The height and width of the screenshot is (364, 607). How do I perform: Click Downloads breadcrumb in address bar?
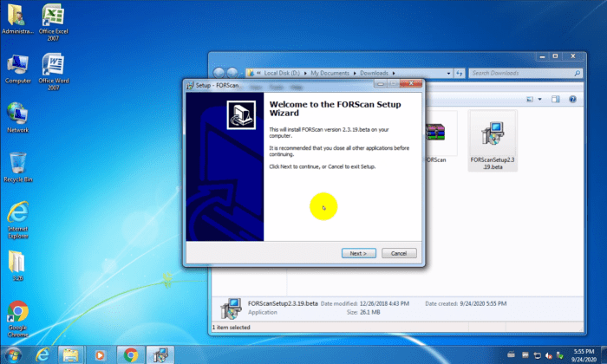(x=374, y=73)
